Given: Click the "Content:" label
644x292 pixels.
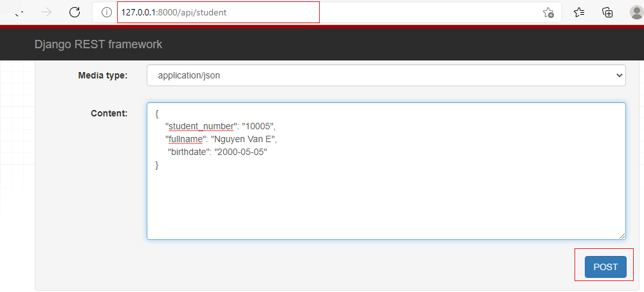Looking at the screenshot, I should pos(109,113).
